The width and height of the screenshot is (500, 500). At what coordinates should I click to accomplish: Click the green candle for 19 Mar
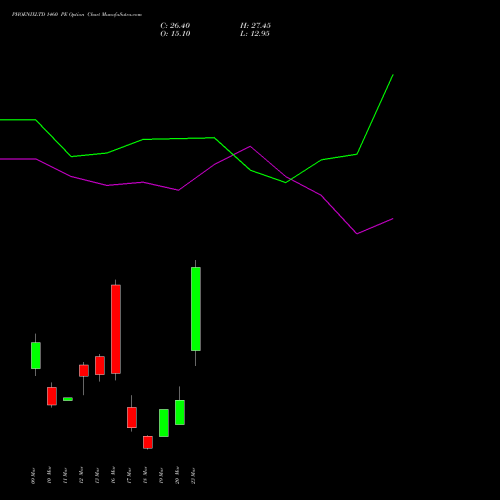pyautogui.click(x=164, y=423)
